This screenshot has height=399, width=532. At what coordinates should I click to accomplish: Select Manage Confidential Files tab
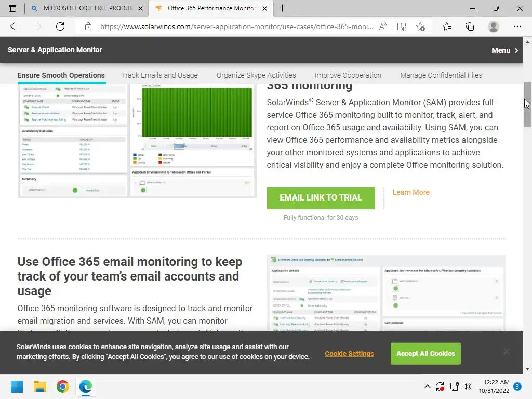click(x=441, y=75)
